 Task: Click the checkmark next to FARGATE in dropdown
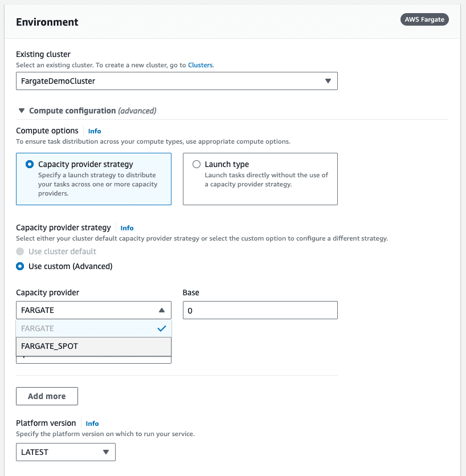coord(161,328)
